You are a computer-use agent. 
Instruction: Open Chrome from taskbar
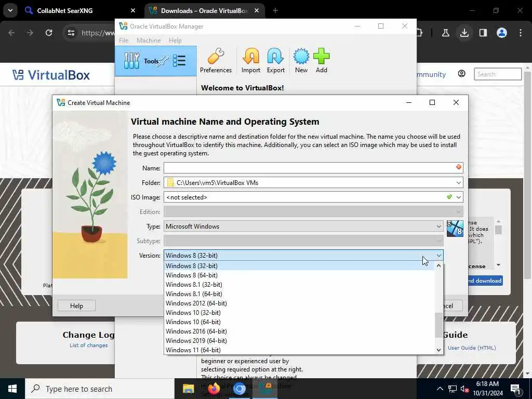[239, 389]
